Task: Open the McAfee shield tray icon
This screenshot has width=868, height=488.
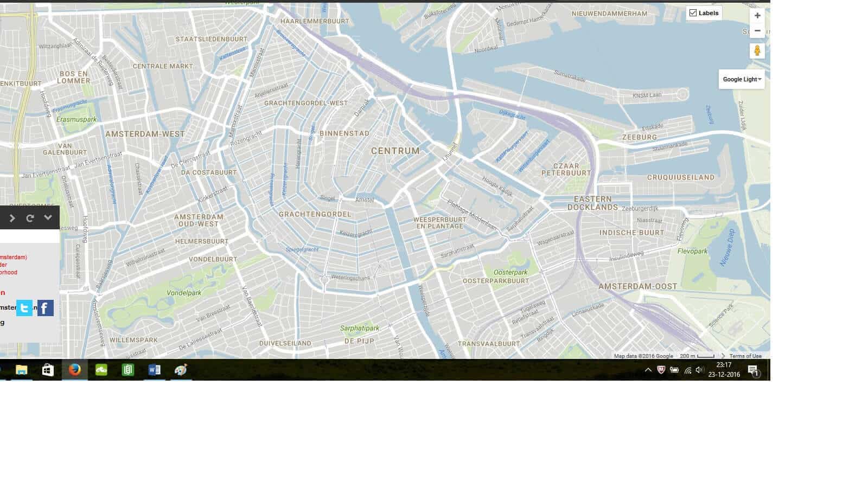Action: click(661, 370)
